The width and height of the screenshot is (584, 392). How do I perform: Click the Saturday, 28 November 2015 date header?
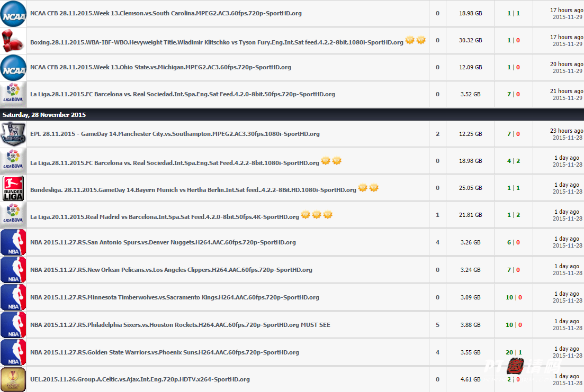coord(44,115)
